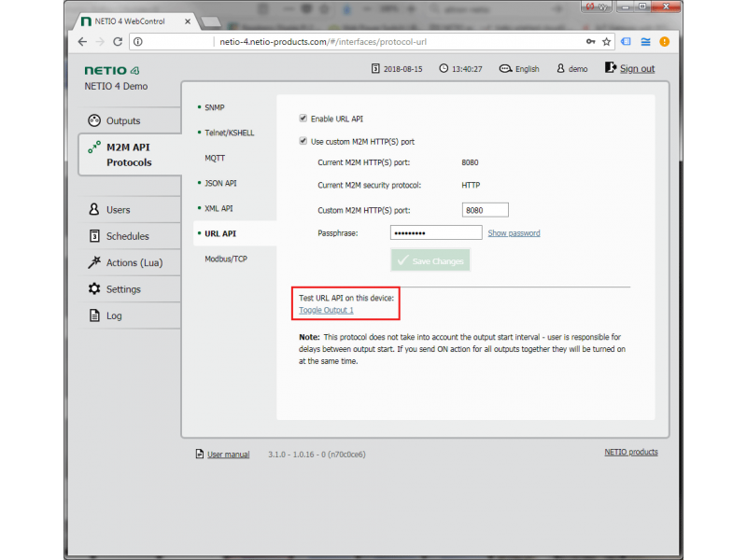Viewport: 747px width, 560px height.
Task: Click the User manual document icon
Action: pyautogui.click(x=200, y=454)
